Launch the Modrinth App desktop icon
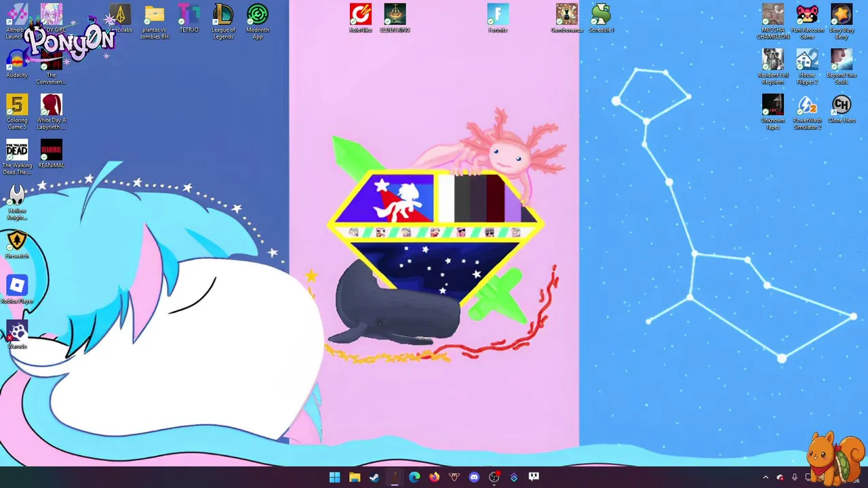The width and height of the screenshot is (868, 488). [x=258, y=22]
